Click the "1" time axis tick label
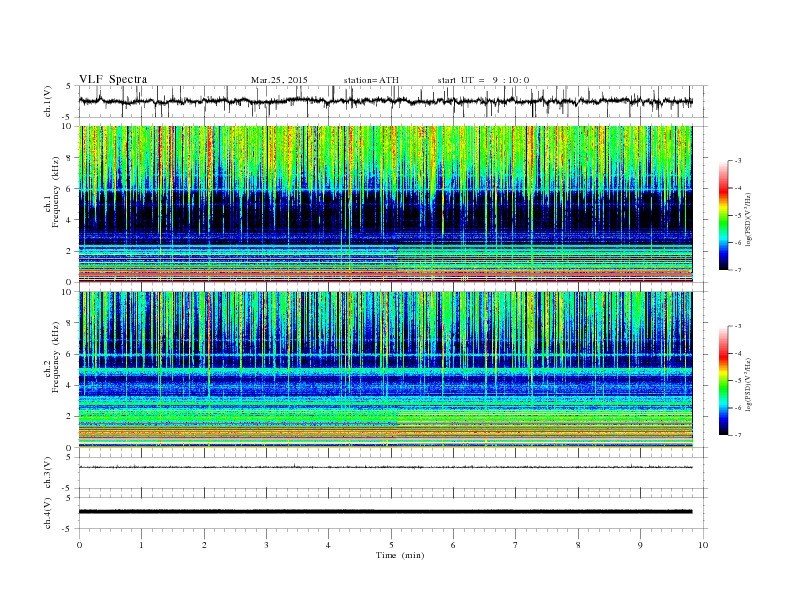Screen dimensions: 792x612 (141, 545)
